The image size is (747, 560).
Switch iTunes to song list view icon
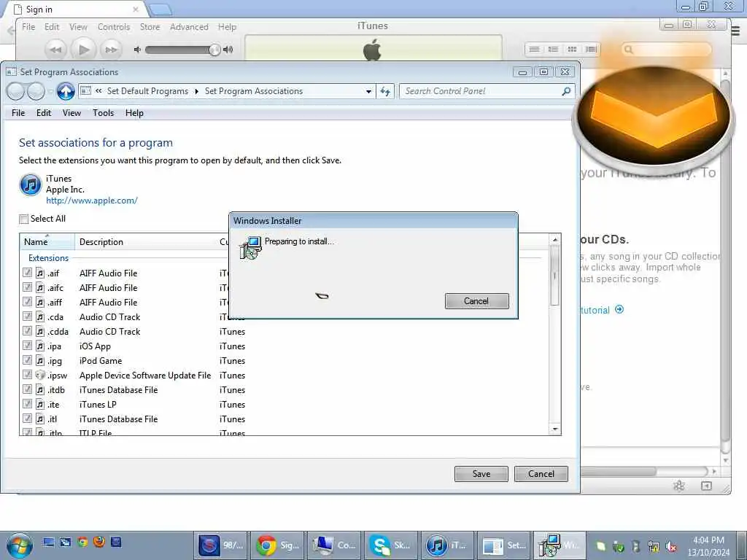[x=535, y=50]
